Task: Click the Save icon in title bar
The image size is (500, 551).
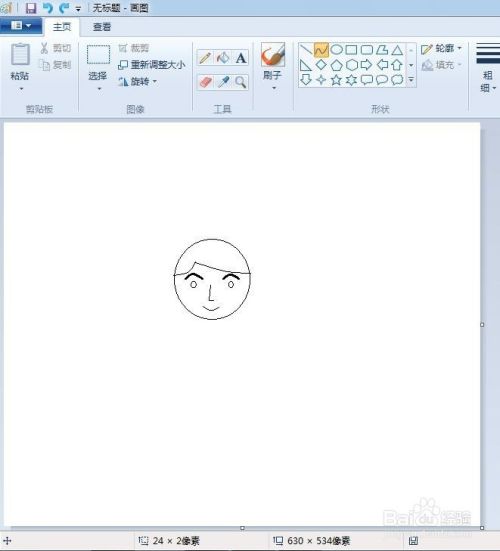Action: pyautogui.click(x=31, y=8)
